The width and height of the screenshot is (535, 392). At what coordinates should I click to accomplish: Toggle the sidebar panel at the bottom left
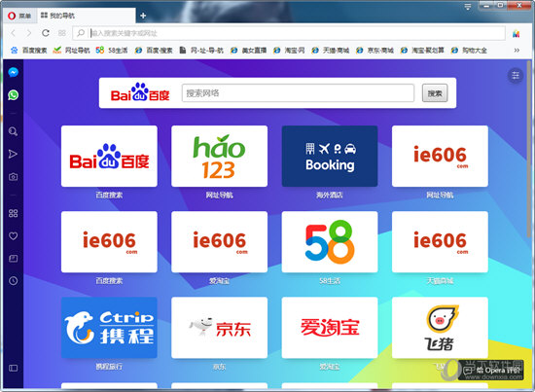(x=13, y=368)
